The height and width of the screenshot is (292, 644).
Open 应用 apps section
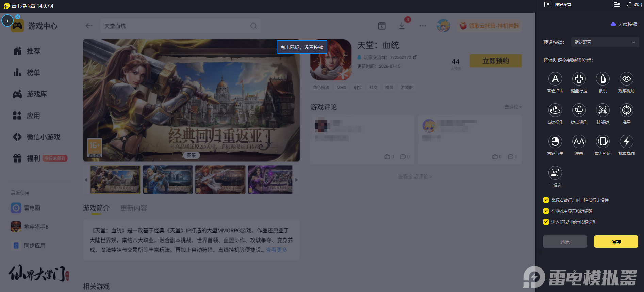tap(27, 116)
